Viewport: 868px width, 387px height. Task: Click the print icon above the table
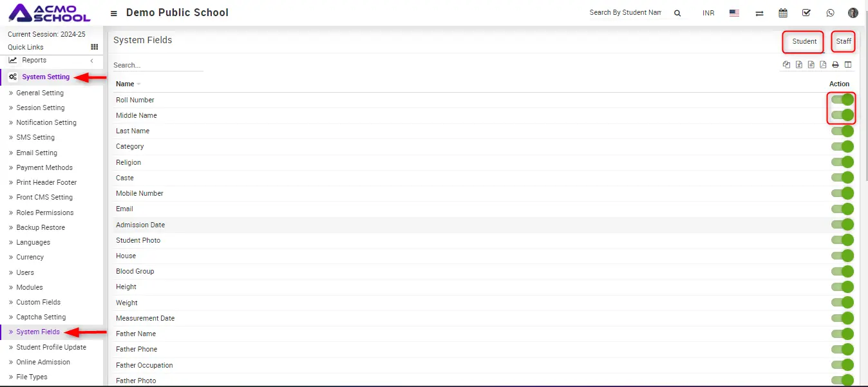coord(835,64)
